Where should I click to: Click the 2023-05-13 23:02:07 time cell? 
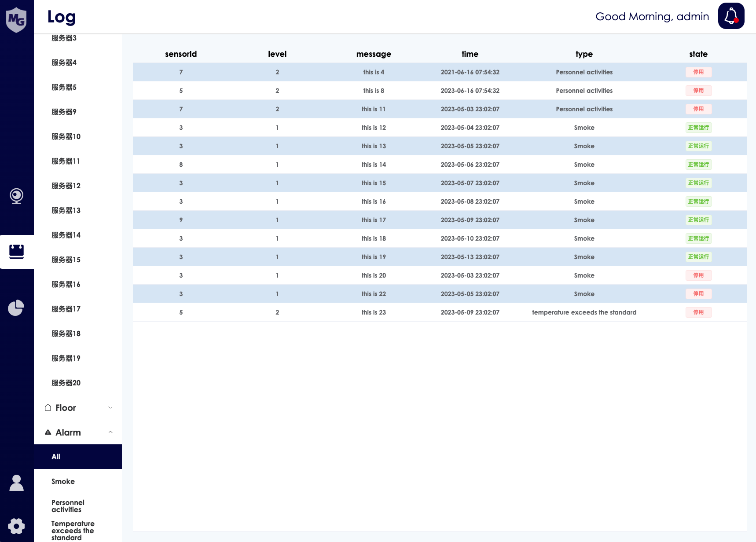470,257
